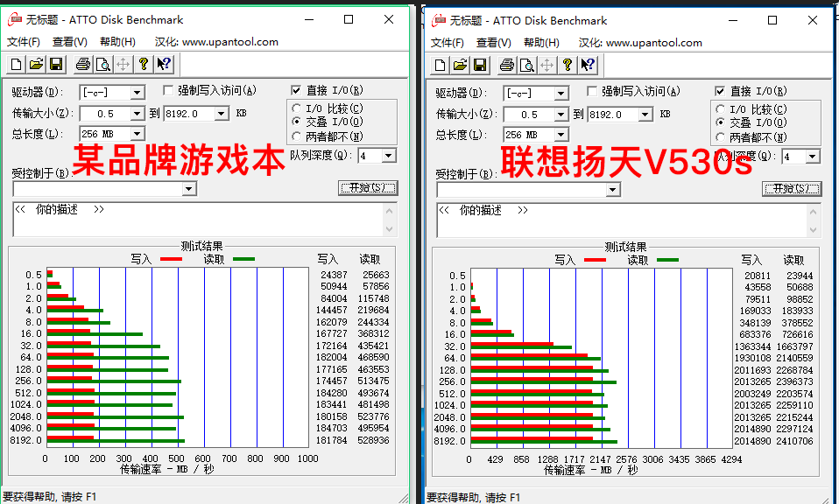Click read value 528936 in left window
This screenshot has width=839, height=504.
pos(373,440)
